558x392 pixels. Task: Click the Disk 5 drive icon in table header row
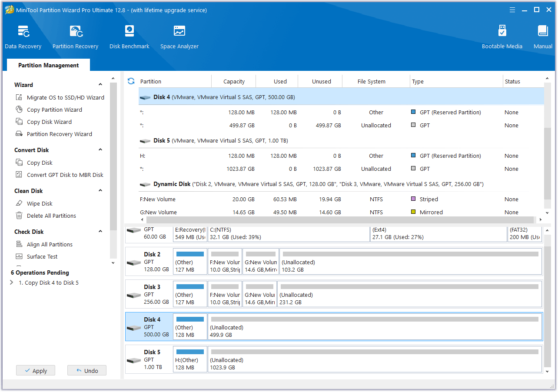coord(145,141)
